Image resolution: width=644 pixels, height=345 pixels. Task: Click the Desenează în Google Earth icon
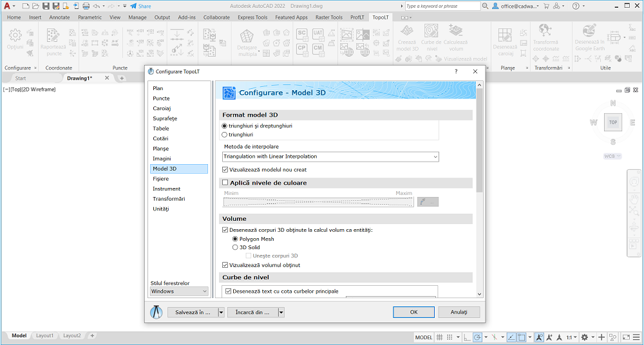(x=589, y=32)
